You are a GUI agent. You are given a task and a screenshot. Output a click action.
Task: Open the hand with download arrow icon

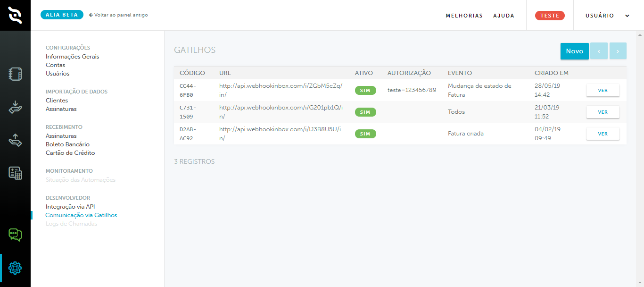click(x=15, y=107)
